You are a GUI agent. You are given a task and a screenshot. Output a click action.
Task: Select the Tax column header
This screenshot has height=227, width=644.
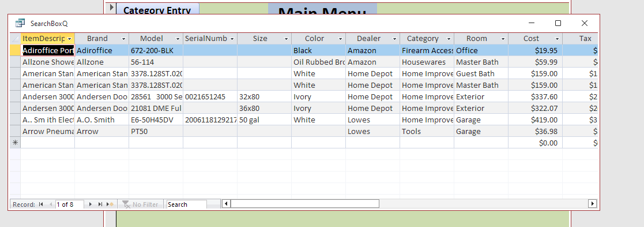pos(580,39)
